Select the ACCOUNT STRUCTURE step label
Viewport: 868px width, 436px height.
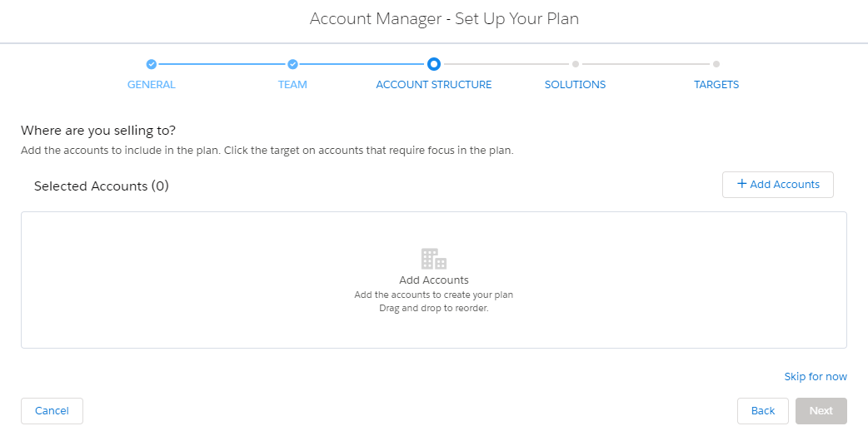(x=434, y=85)
